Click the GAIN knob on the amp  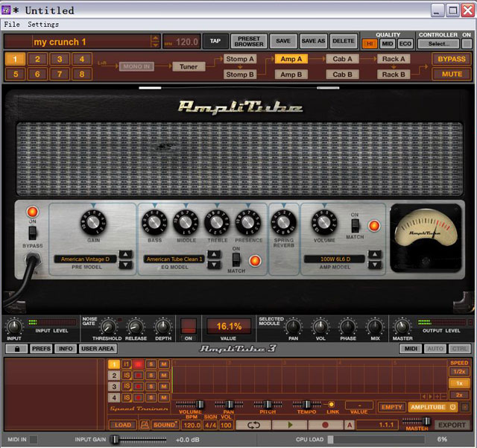click(93, 222)
